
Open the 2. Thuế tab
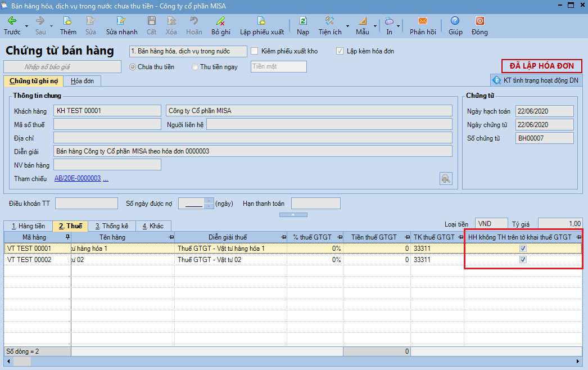[x=70, y=226]
